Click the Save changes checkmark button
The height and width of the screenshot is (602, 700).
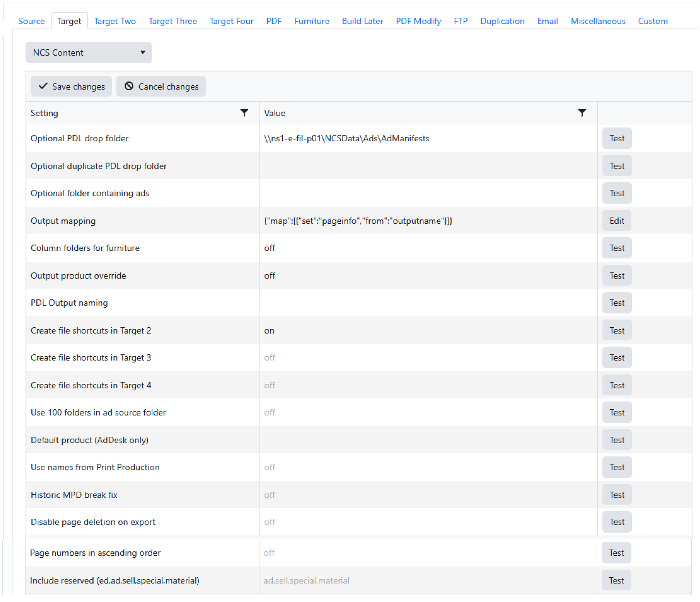(72, 87)
